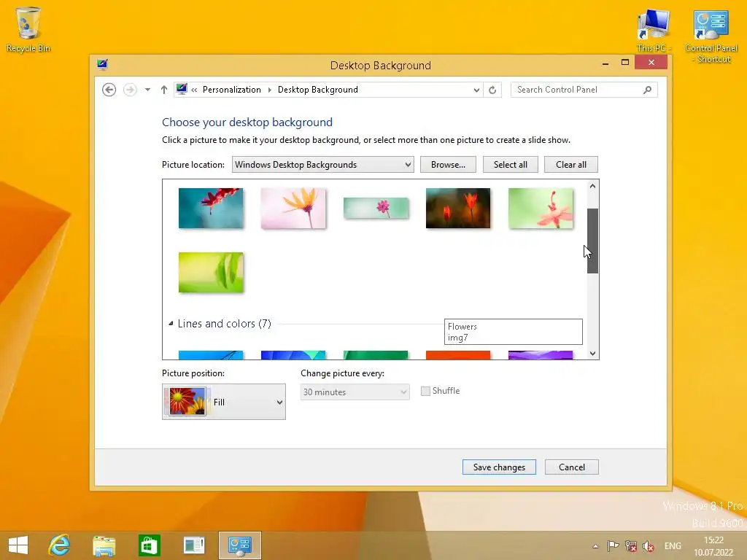747x560 pixels.
Task: Click the window title bar system icon
Action: click(102, 64)
